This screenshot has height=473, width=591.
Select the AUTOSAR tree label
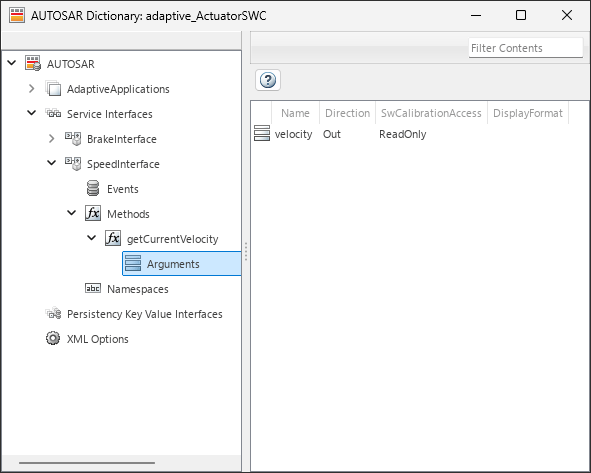[x=70, y=64]
